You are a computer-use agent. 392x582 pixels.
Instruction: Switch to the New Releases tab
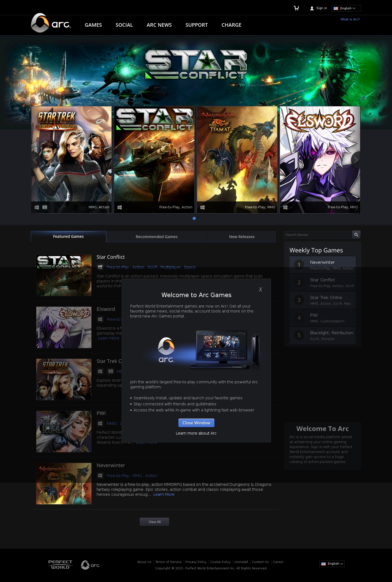click(x=242, y=237)
